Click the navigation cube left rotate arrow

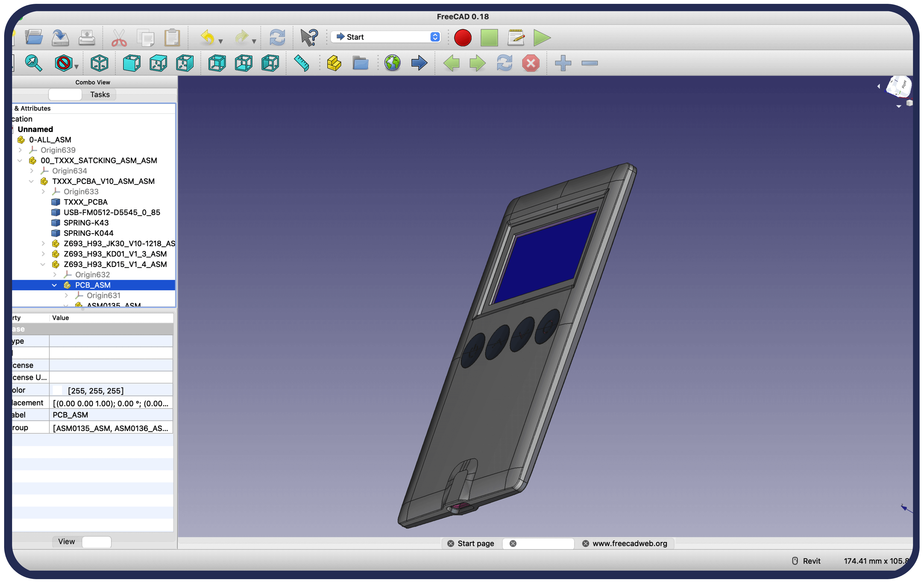[879, 86]
